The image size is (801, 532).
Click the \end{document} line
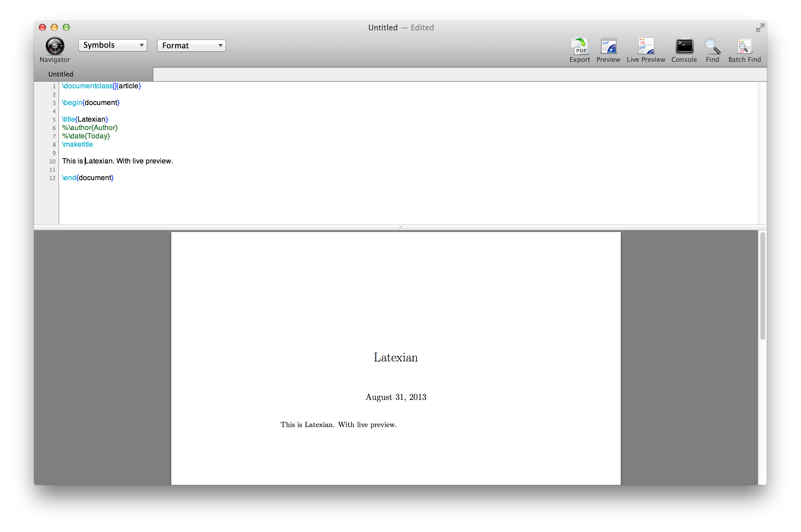(x=88, y=177)
